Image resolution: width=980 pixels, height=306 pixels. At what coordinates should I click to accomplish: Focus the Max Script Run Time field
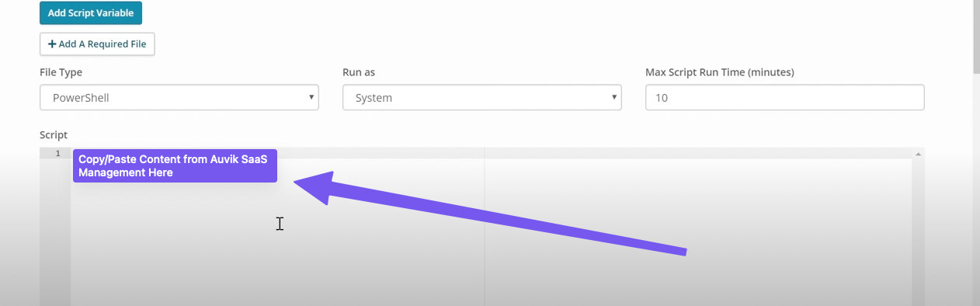point(784,98)
